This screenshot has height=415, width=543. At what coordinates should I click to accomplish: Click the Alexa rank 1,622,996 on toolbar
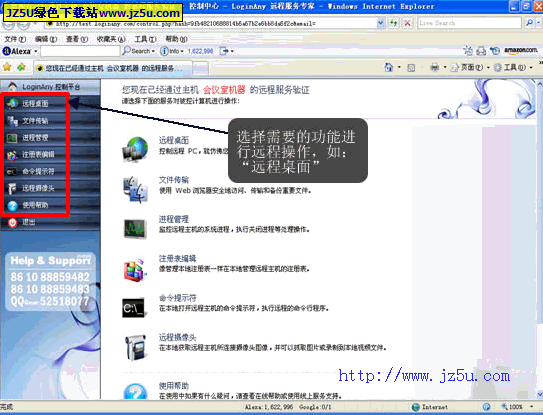[x=200, y=51]
